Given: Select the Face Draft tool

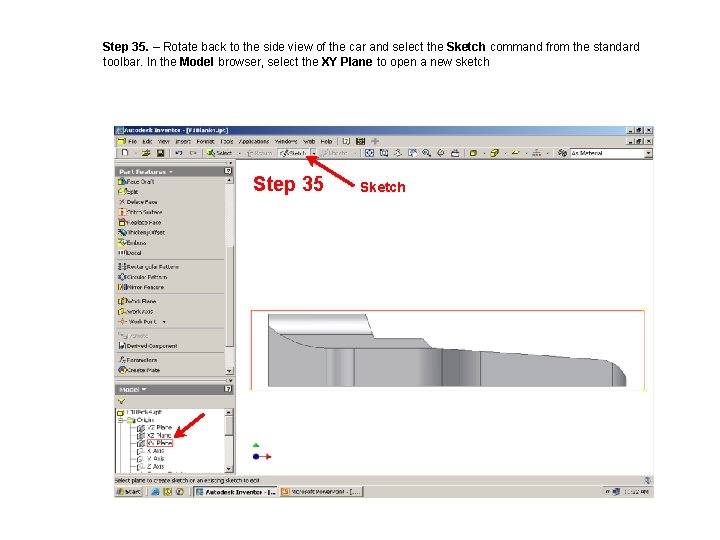Looking at the screenshot, I should tap(136, 182).
